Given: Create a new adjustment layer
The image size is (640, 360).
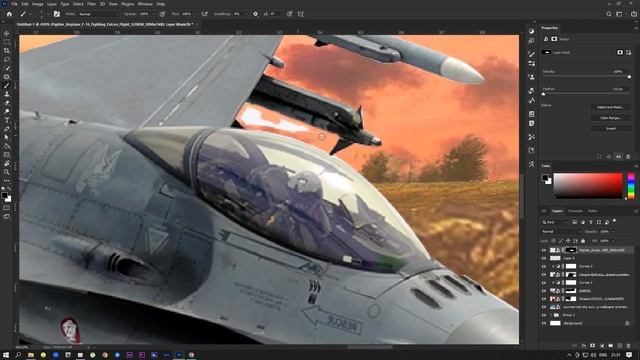Looking at the screenshot, I should (602, 345).
